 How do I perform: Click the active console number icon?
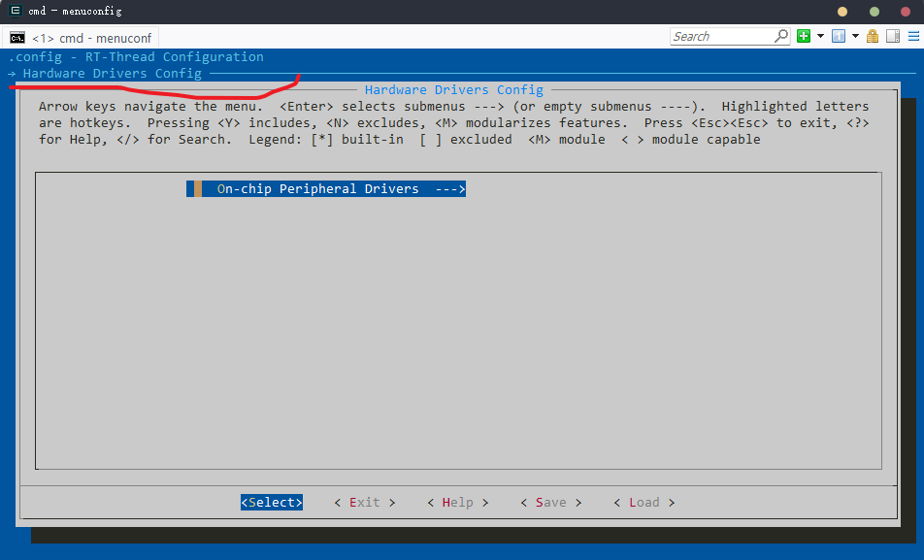pyautogui.click(x=838, y=36)
